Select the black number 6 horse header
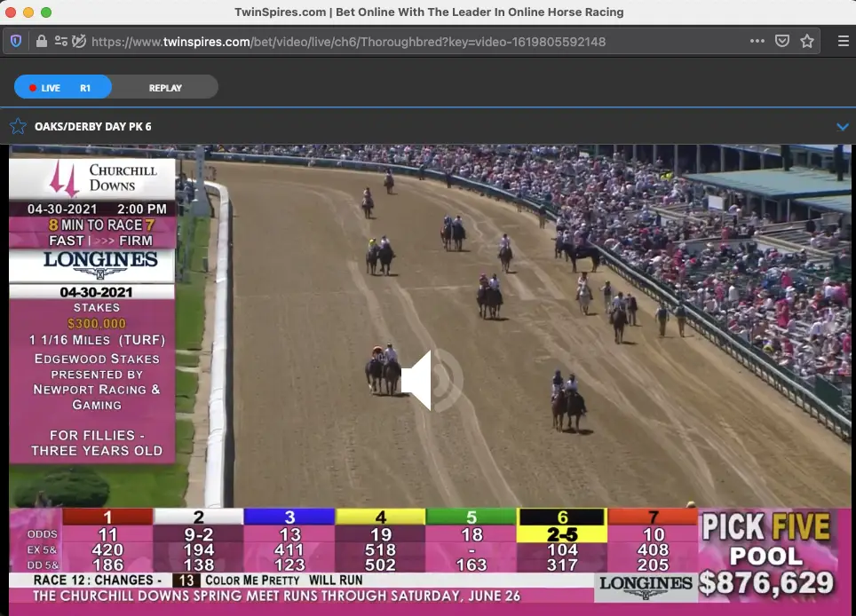Screen dimensions: 856x616 coord(562,517)
